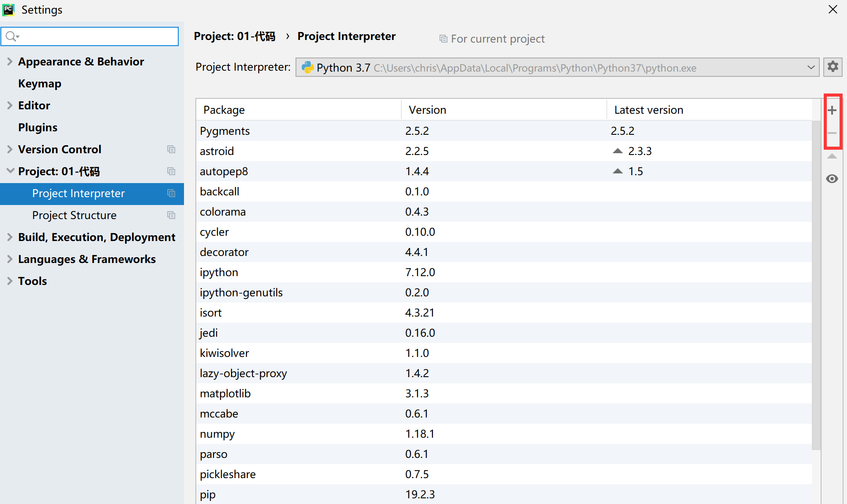Select Project Interpreter in the sidebar
847x504 pixels.
tap(92, 194)
